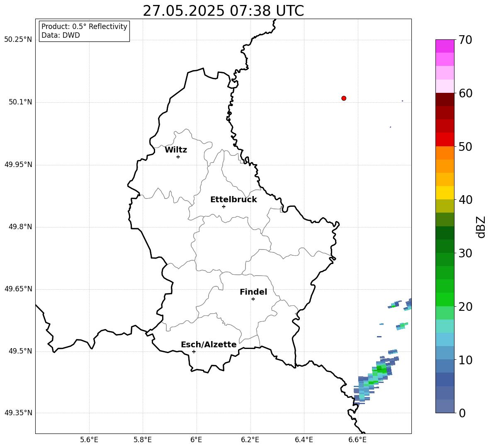Click the 6.4°E longitude label
Image resolution: width=491 pixels, height=448 pixels.
(304, 440)
